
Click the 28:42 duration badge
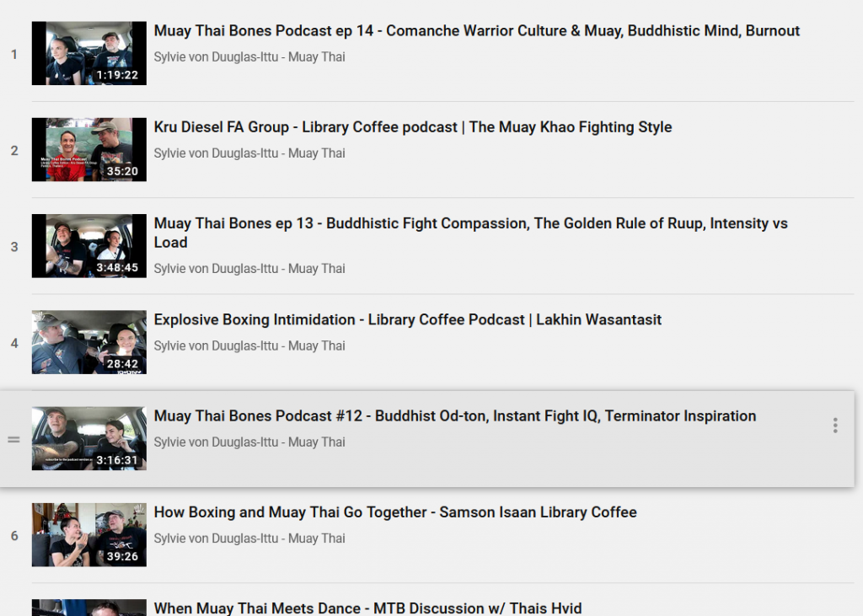point(122,364)
